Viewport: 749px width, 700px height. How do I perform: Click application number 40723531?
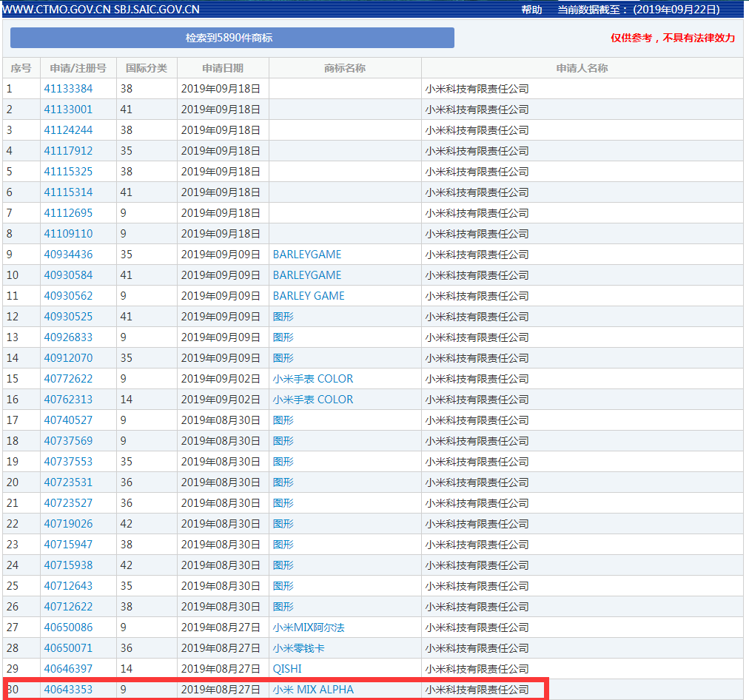coord(68,482)
